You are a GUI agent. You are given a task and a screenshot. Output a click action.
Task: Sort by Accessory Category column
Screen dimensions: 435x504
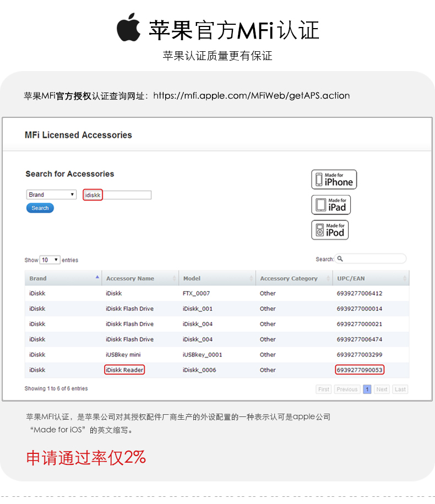click(293, 278)
